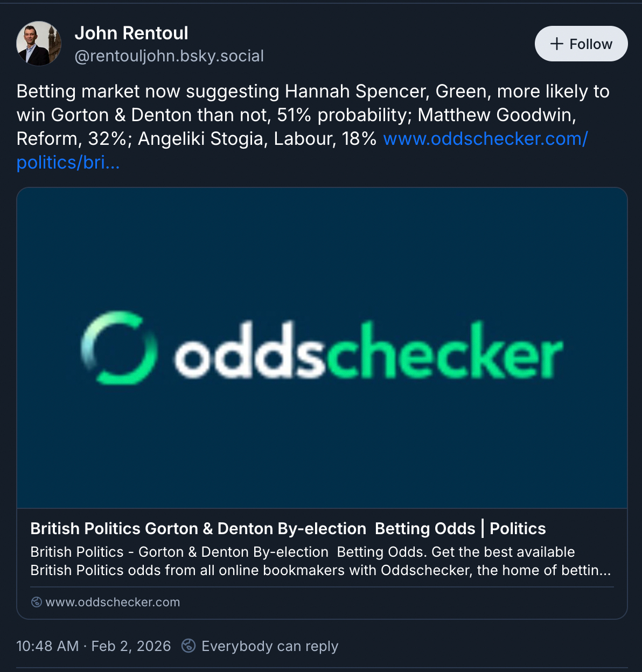The height and width of the screenshot is (672, 642).
Task: Open the John Rentoul display name
Action: [131, 33]
